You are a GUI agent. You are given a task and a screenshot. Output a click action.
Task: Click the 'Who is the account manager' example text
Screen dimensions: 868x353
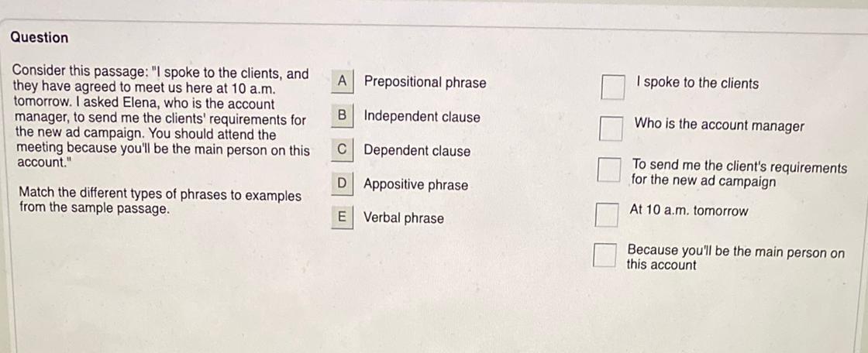click(719, 125)
